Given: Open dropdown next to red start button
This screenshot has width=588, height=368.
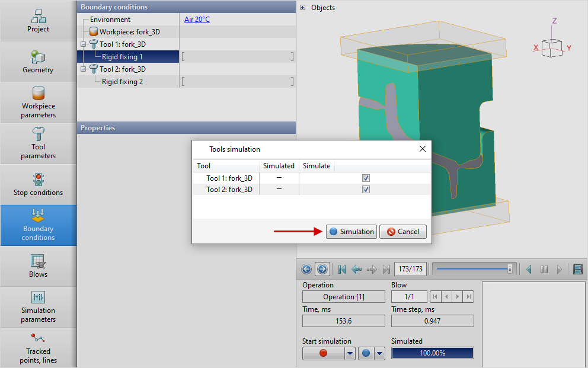Looking at the screenshot, I should tap(350, 353).
